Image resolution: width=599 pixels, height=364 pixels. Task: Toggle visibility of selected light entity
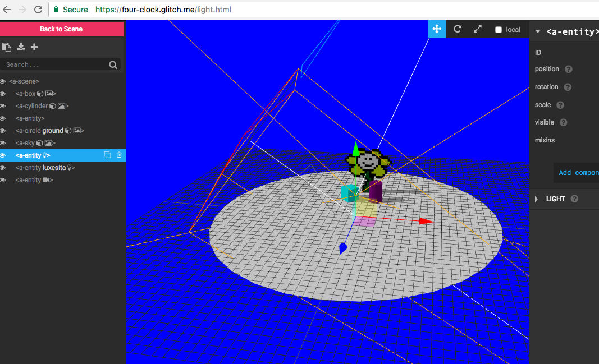[x=3, y=155]
